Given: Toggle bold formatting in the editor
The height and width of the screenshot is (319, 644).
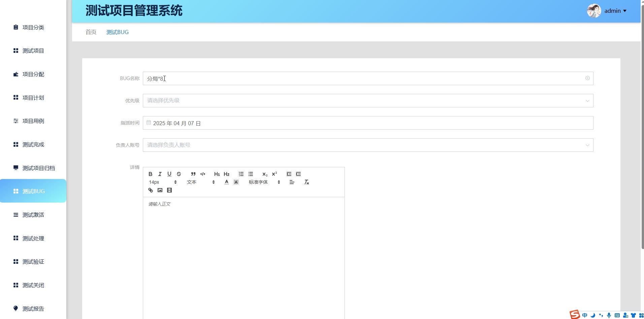Looking at the screenshot, I should click(151, 174).
